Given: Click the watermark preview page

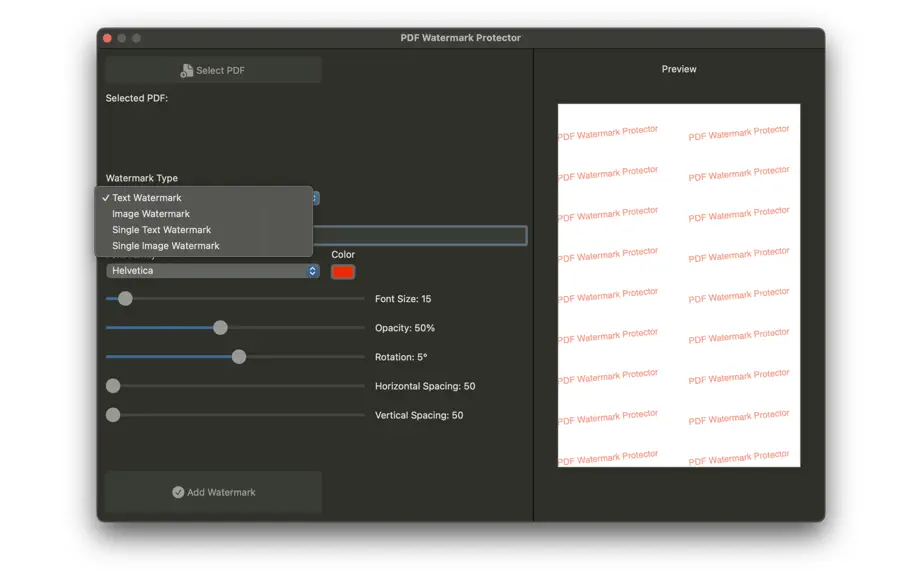Looking at the screenshot, I should [679, 285].
